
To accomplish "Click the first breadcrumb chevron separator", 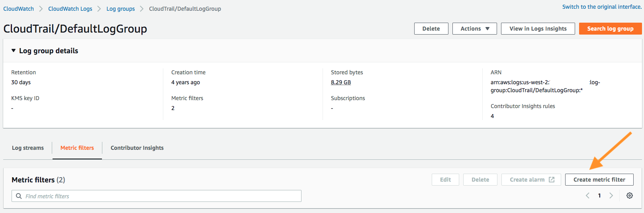I will pyautogui.click(x=41, y=9).
